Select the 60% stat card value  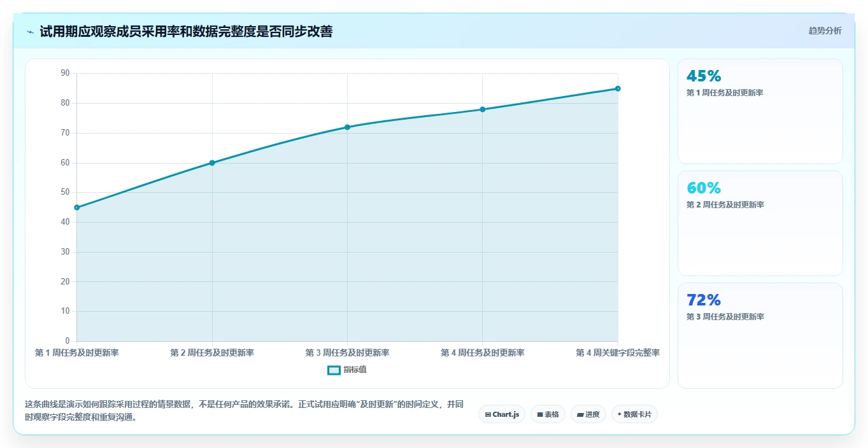(704, 188)
